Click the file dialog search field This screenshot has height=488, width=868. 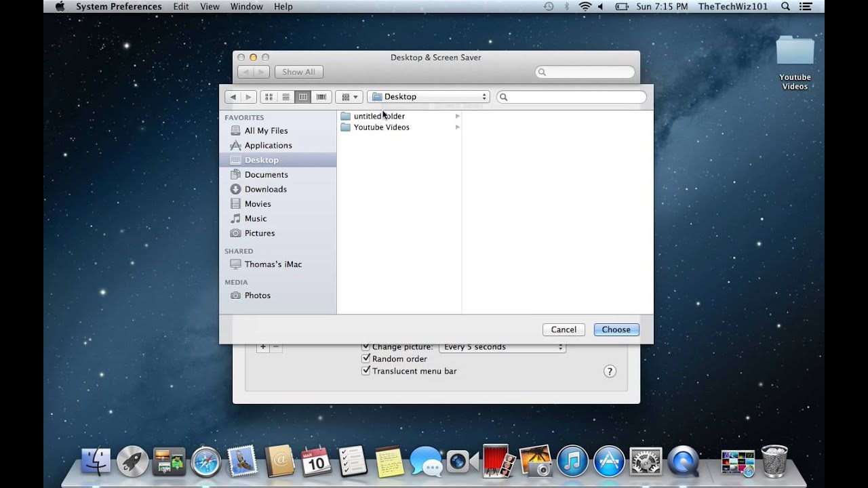(572, 97)
